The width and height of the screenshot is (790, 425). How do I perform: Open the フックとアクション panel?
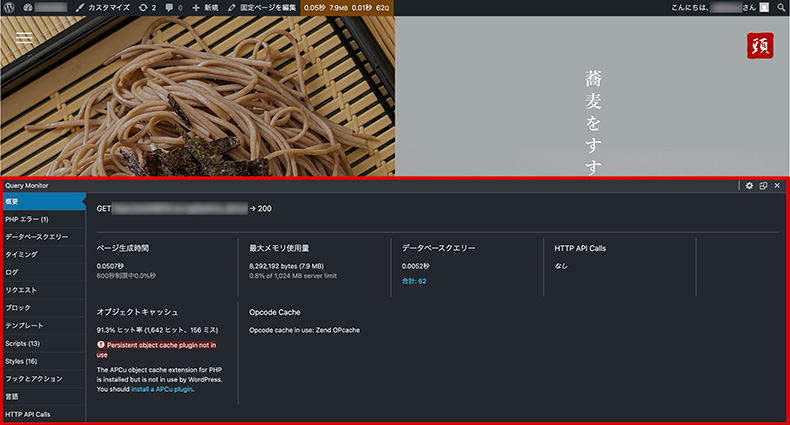(44, 379)
